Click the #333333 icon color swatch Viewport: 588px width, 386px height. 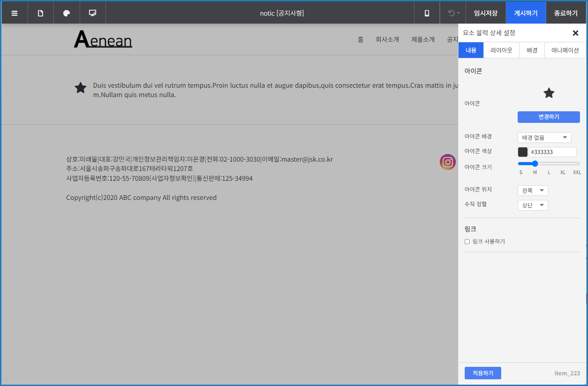coord(522,152)
